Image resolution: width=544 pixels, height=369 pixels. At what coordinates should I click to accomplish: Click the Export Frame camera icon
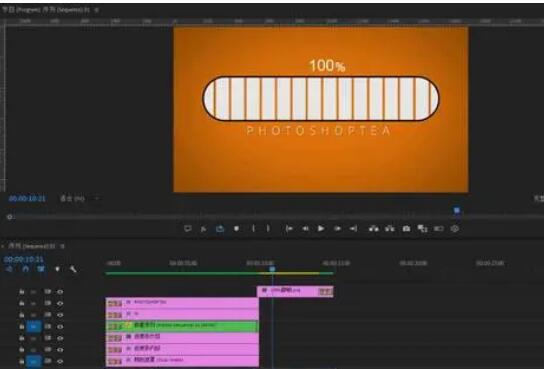click(x=406, y=229)
